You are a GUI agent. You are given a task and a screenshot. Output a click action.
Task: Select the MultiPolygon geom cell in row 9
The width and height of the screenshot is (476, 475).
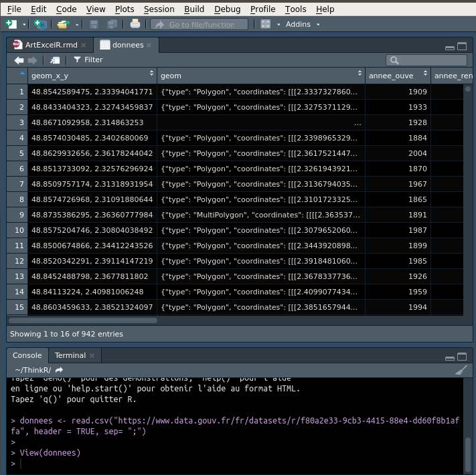[x=261, y=215]
